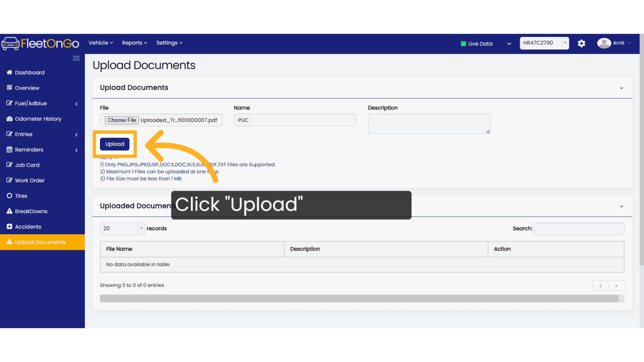Click the Reminders calendar icon
This screenshot has height=362, width=644.
pyautogui.click(x=9, y=150)
